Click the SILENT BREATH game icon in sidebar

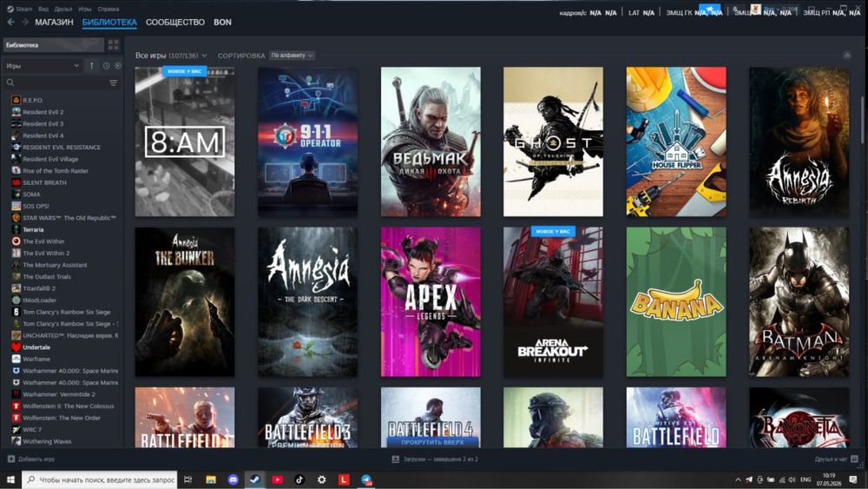click(x=16, y=182)
